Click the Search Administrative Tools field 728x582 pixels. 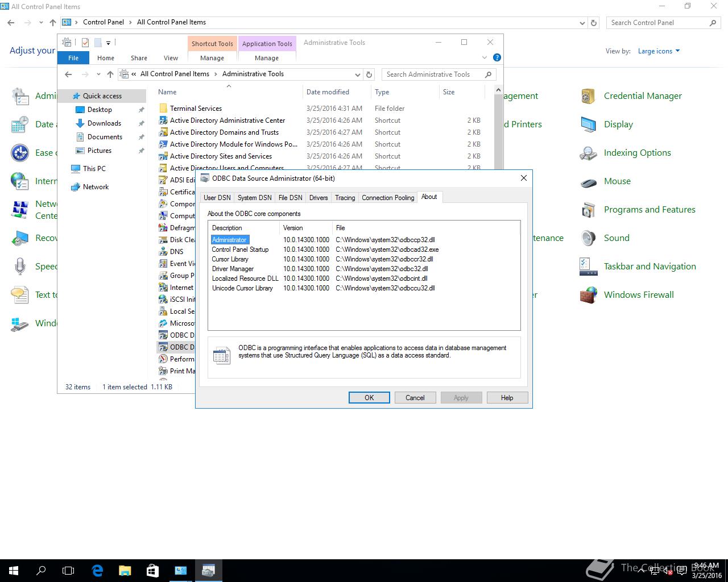click(x=439, y=74)
